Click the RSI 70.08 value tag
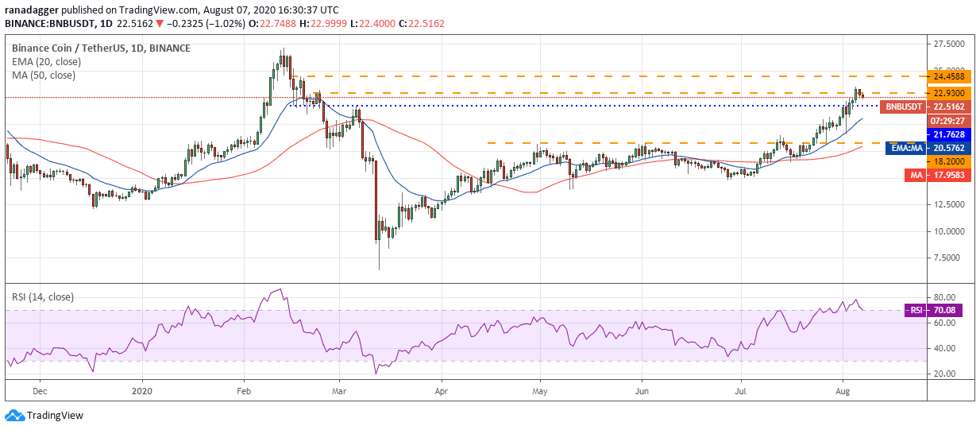Screen dimensions: 980x430 [x=933, y=311]
